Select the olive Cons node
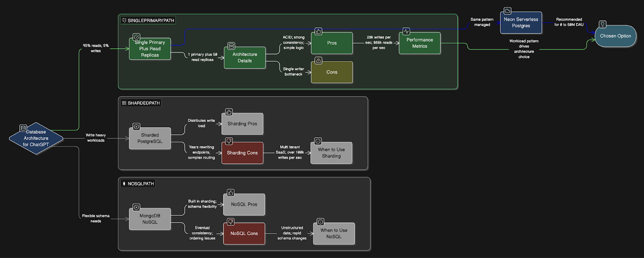Viewport: 644px width, 258px height. pos(332,72)
